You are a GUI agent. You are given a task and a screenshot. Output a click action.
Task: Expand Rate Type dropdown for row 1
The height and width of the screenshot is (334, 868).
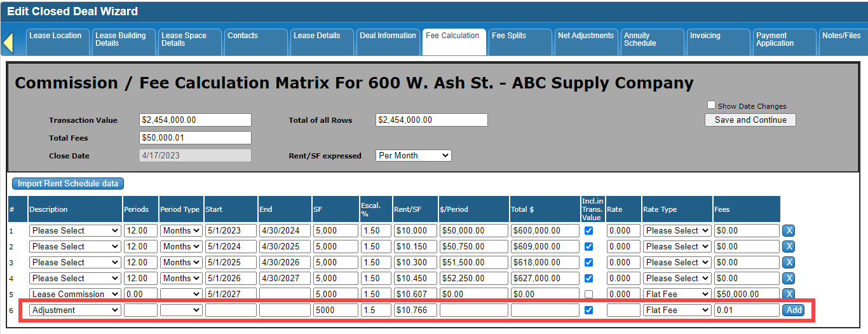coord(676,230)
